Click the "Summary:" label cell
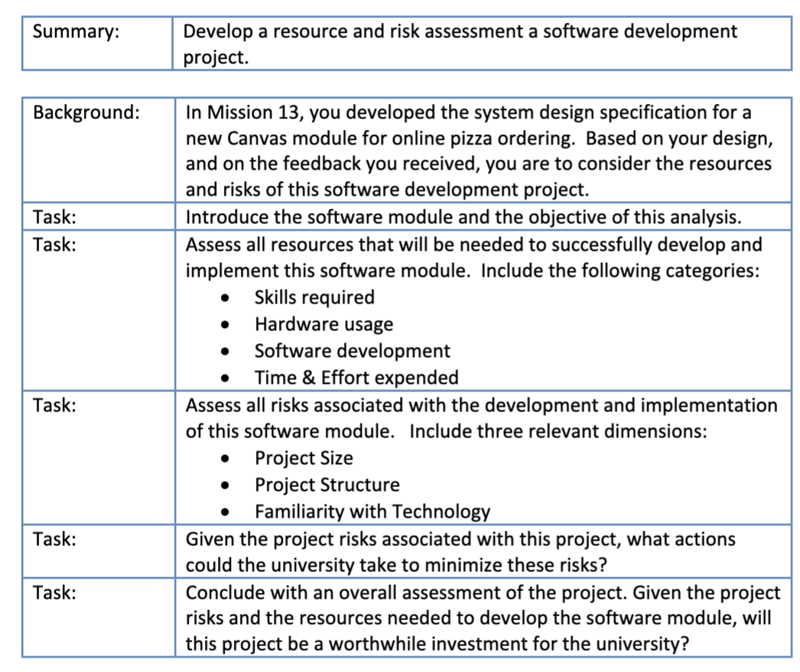The height and width of the screenshot is (672, 800). (x=97, y=44)
